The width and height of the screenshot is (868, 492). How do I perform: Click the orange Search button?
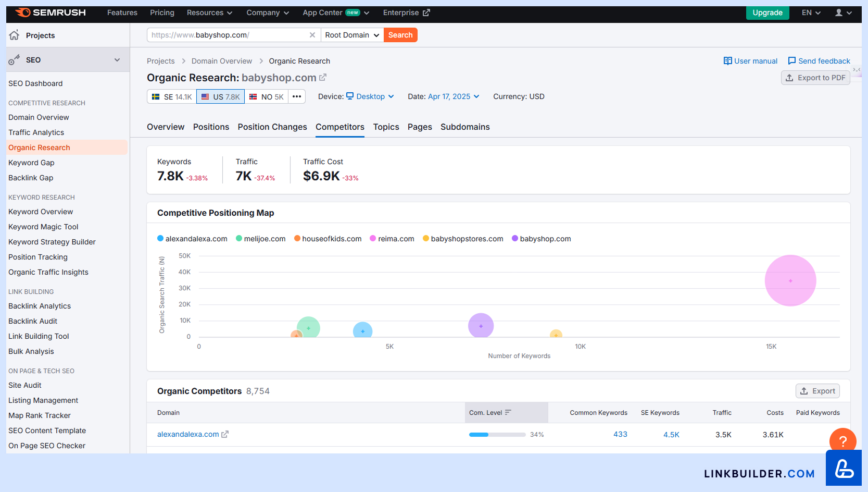[x=400, y=35]
